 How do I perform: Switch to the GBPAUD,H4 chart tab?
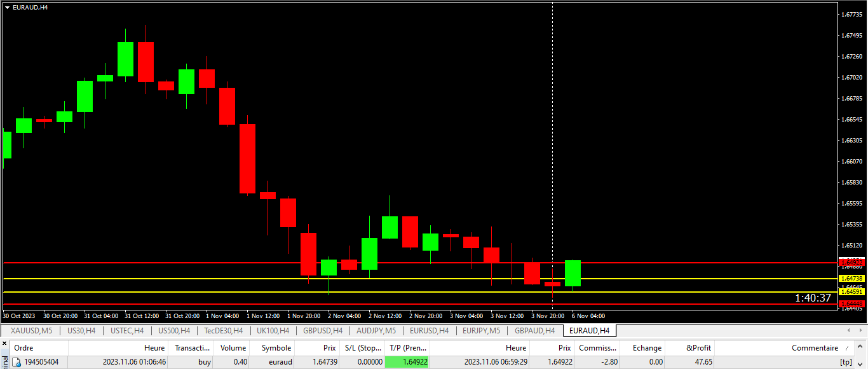pyautogui.click(x=534, y=331)
